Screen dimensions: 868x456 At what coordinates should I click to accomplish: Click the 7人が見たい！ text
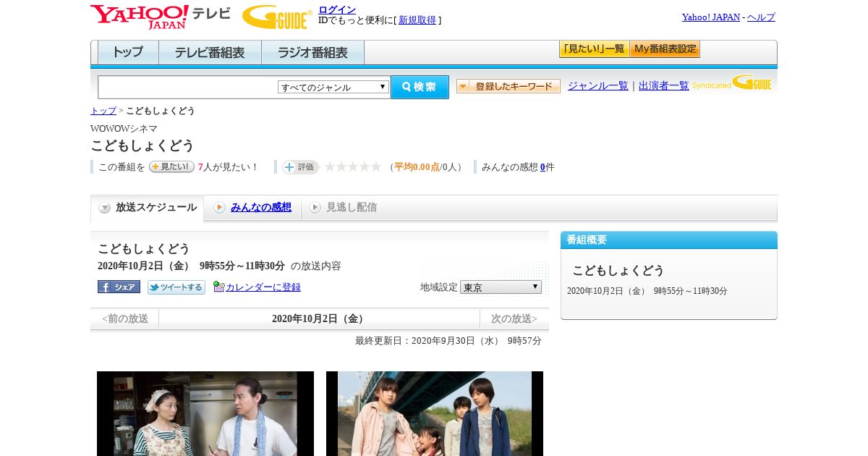[x=229, y=167]
